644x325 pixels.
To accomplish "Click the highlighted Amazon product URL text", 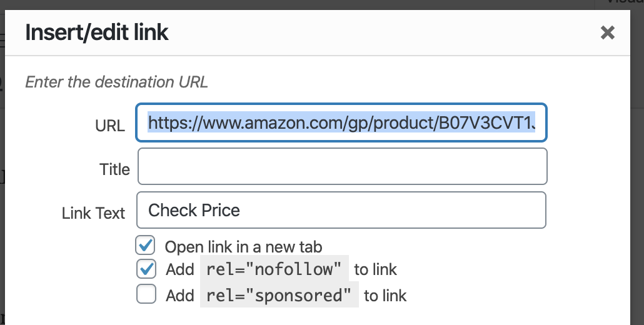I will pyautogui.click(x=341, y=123).
